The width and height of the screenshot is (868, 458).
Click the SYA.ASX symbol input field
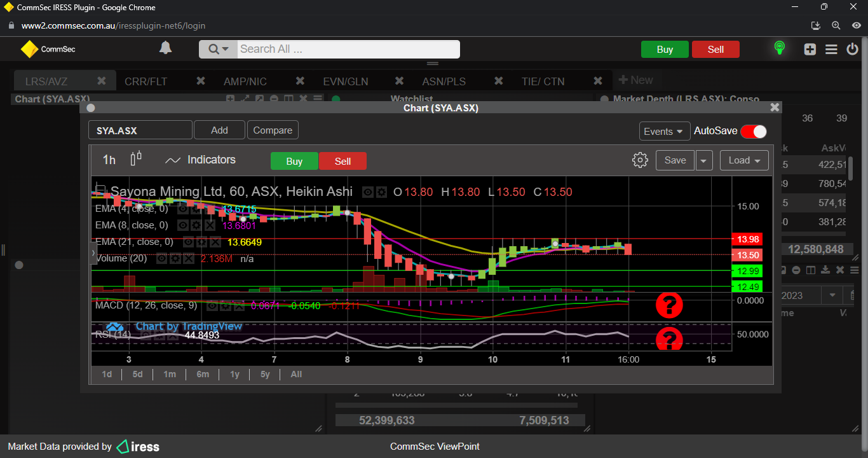click(140, 130)
